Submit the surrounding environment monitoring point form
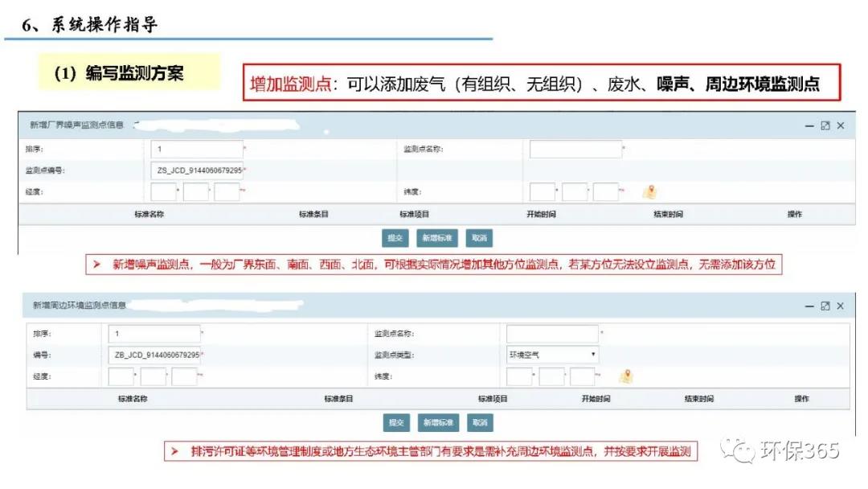868x489 pixels. (396, 422)
